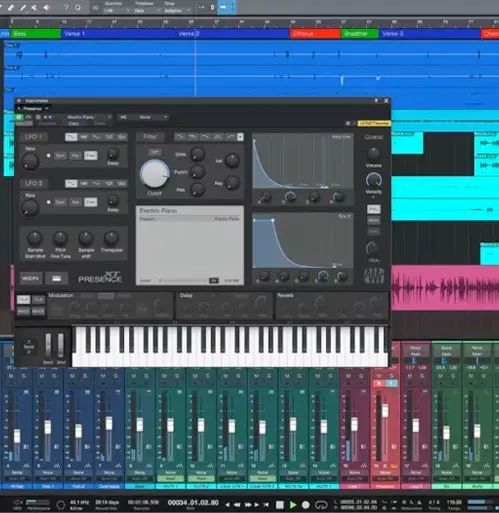Open the Mod/FX button at bottom left

coord(30,278)
